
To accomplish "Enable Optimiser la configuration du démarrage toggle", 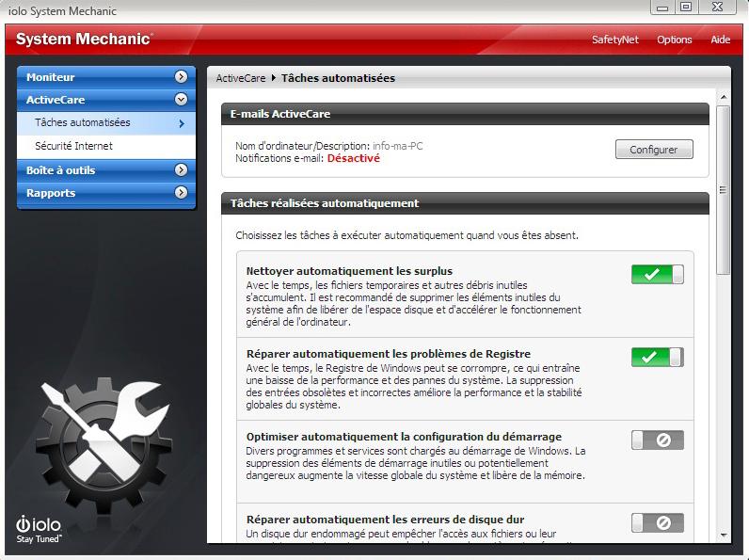I will [x=658, y=440].
